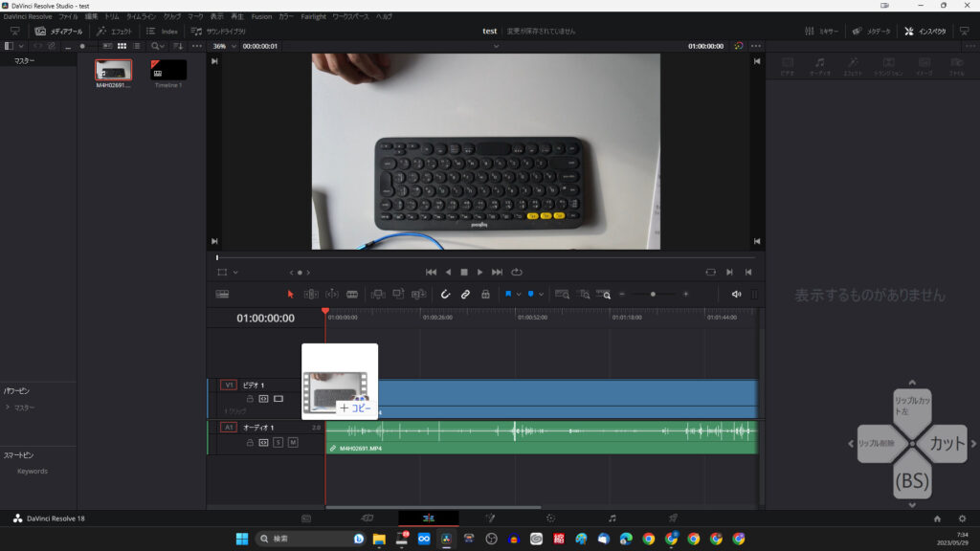Switch to the Edit page tab
The width and height of the screenshot is (980, 551).
coord(429,518)
